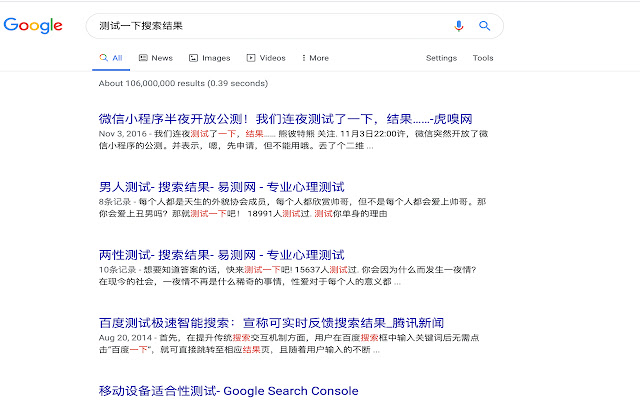Switch to the Images tab
This screenshot has width=640, height=400.
pyautogui.click(x=210, y=58)
